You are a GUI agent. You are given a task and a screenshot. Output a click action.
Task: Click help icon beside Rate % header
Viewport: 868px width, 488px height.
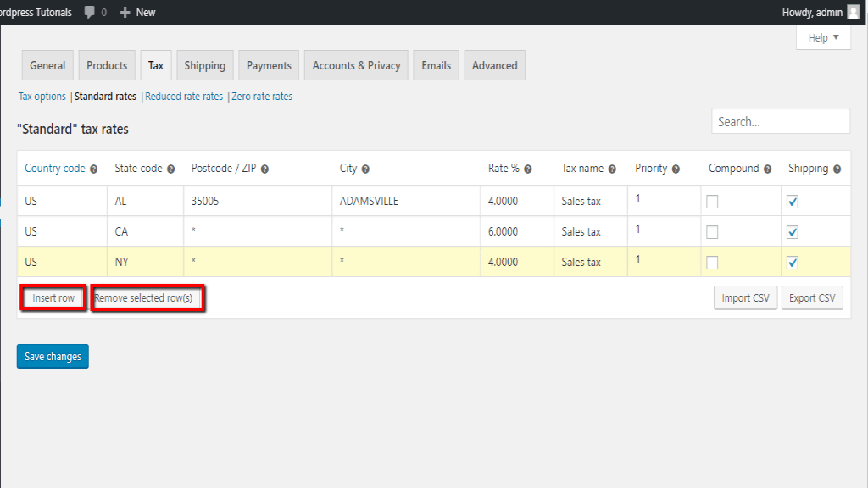(x=528, y=169)
